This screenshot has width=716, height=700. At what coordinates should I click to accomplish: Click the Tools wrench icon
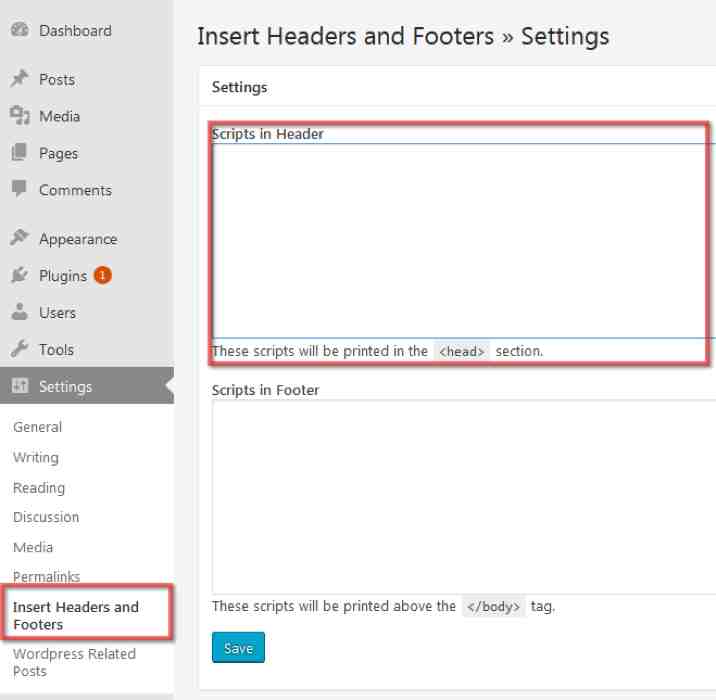point(19,349)
